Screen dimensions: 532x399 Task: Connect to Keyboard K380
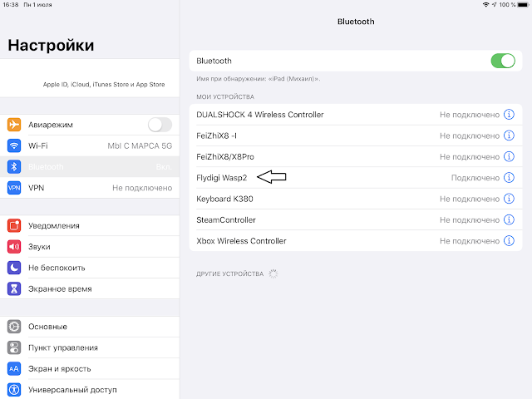[x=356, y=199]
